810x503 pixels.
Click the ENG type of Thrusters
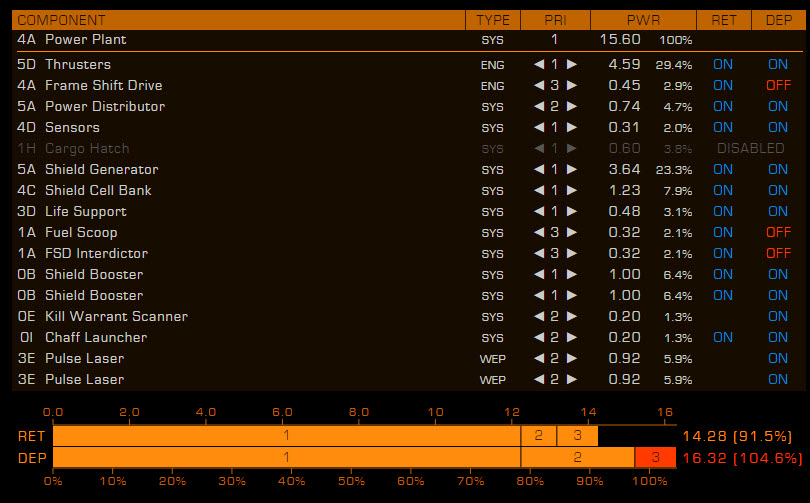(x=492, y=65)
